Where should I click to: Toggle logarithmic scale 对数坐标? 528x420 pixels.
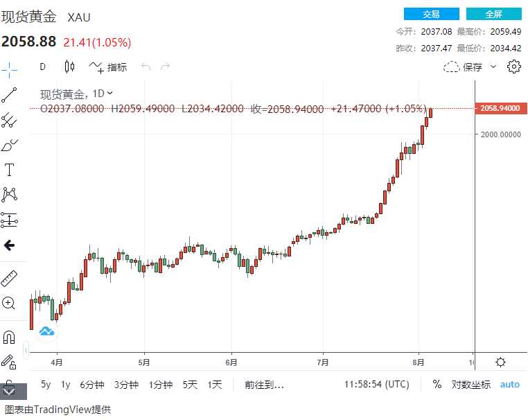[471, 384]
